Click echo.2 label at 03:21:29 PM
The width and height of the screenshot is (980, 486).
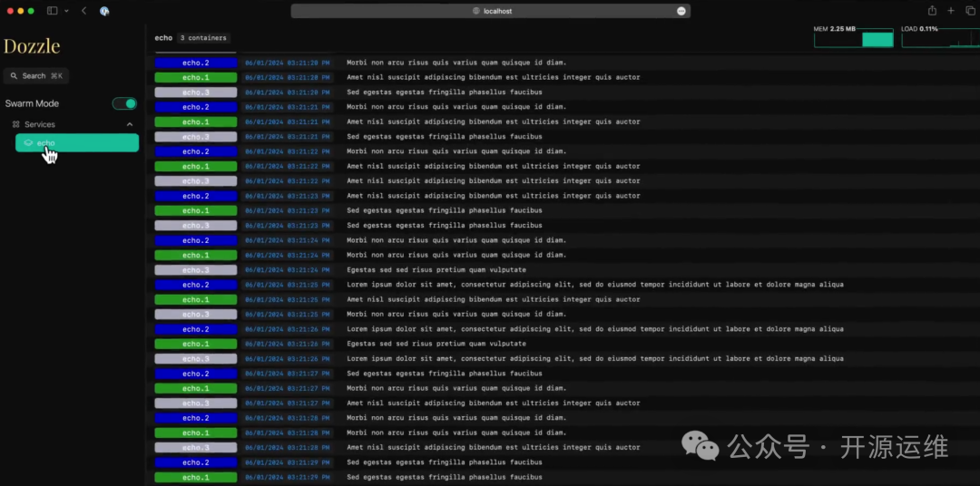coord(196,462)
